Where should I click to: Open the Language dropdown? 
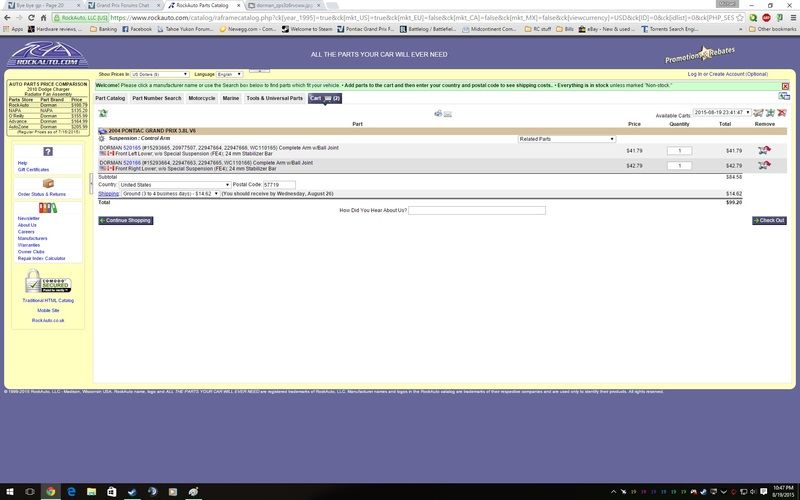[x=229, y=74]
